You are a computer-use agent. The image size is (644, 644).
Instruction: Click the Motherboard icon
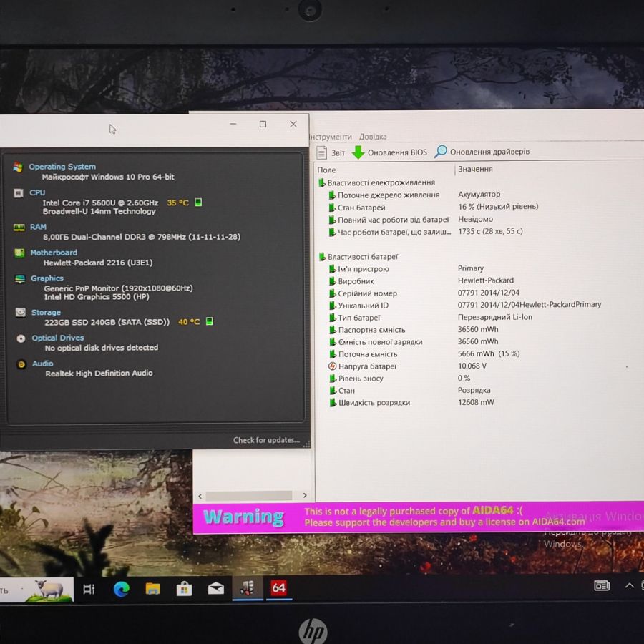19,253
